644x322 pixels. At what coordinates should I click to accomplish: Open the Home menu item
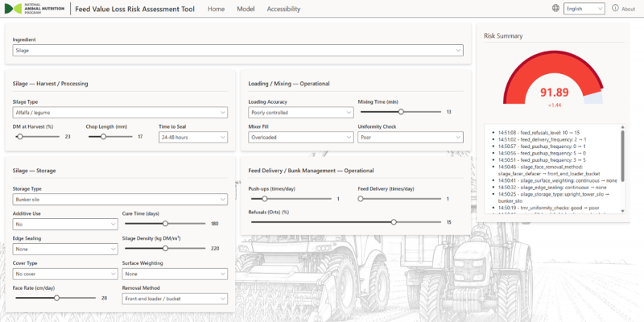pos(216,9)
